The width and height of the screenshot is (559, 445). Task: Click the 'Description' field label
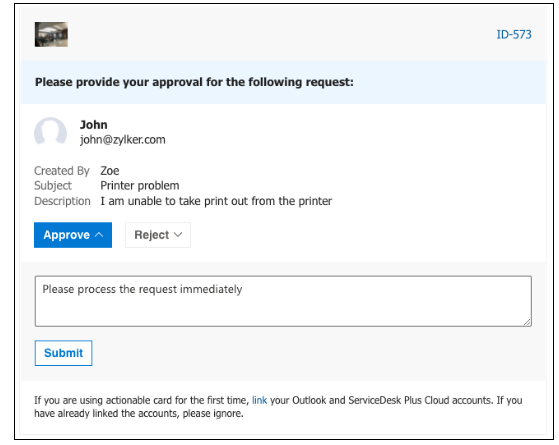[x=62, y=201]
